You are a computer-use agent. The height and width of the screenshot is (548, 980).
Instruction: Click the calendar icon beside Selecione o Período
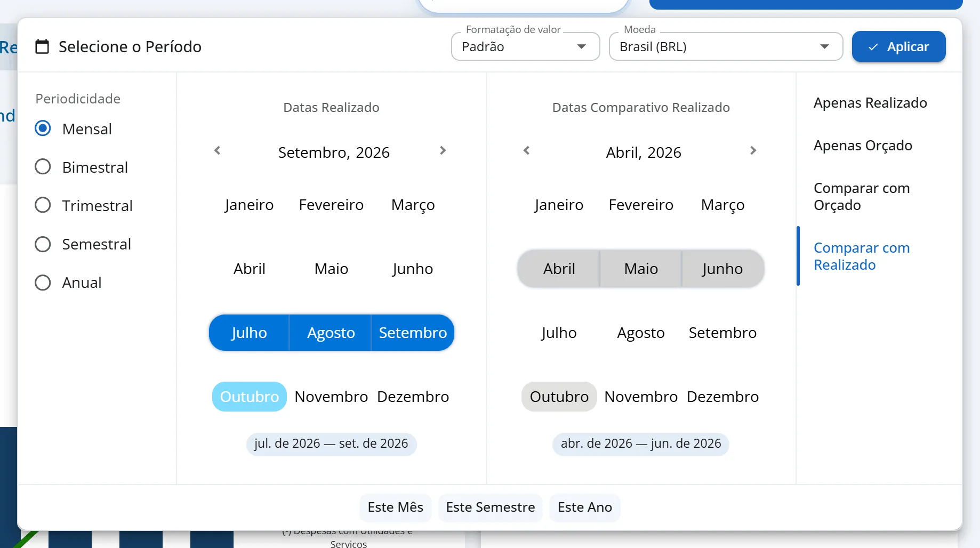click(42, 47)
